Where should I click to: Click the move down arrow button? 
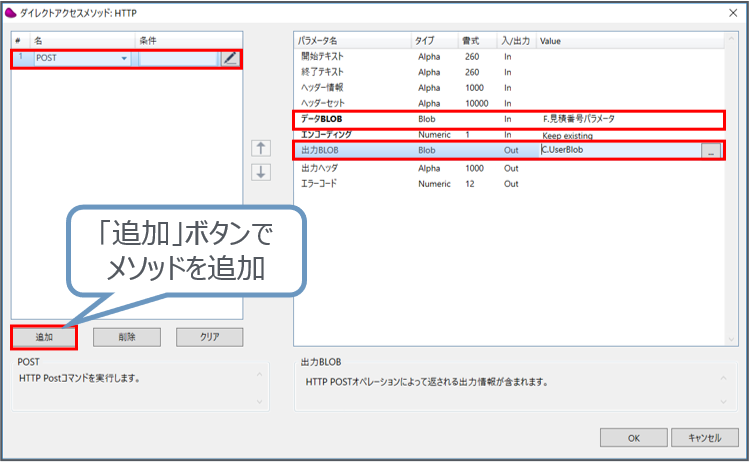(x=260, y=171)
